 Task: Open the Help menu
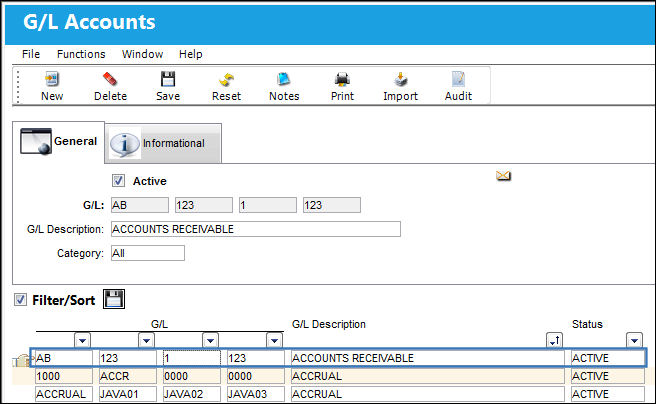pyautogui.click(x=190, y=54)
